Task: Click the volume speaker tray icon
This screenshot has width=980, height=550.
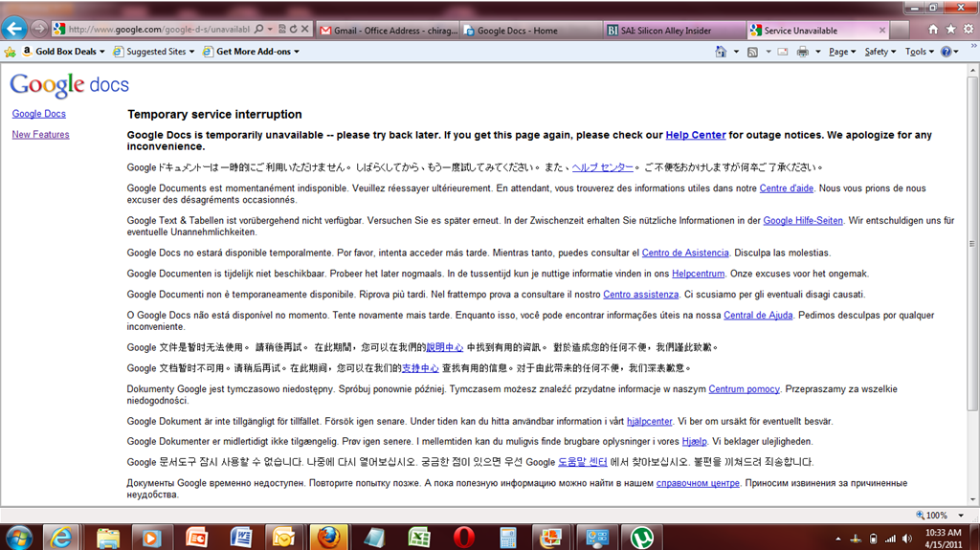Action: (x=907, y=539)
